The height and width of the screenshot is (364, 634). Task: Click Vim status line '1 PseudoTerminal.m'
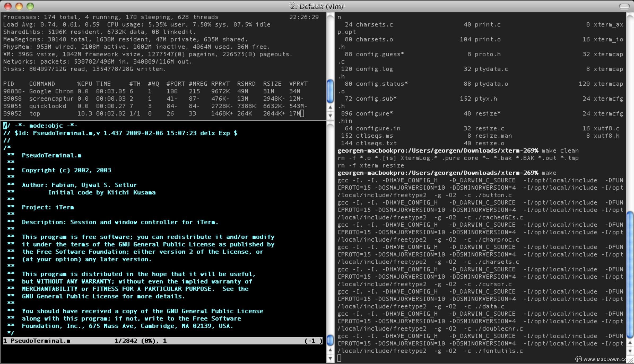pyautogui.click(x=37, y=341)
